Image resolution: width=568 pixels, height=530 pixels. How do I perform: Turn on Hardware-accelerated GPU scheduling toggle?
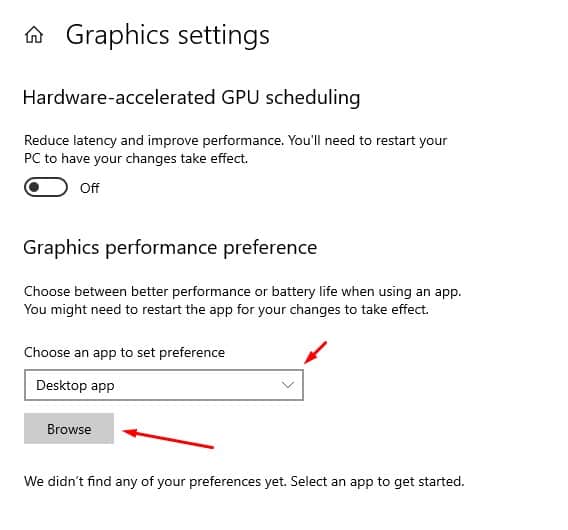(46, 187)
